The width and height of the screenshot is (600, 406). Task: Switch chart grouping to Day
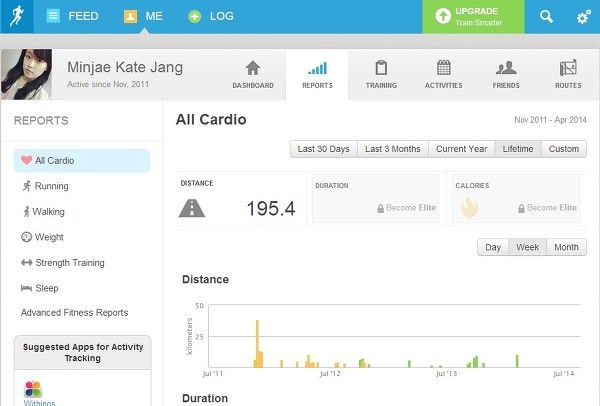point(493,247)
